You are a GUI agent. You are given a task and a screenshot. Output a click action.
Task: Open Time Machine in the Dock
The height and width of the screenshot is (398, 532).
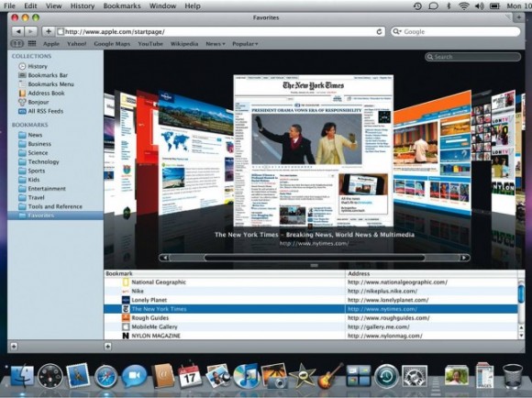[x=386, y=376]
